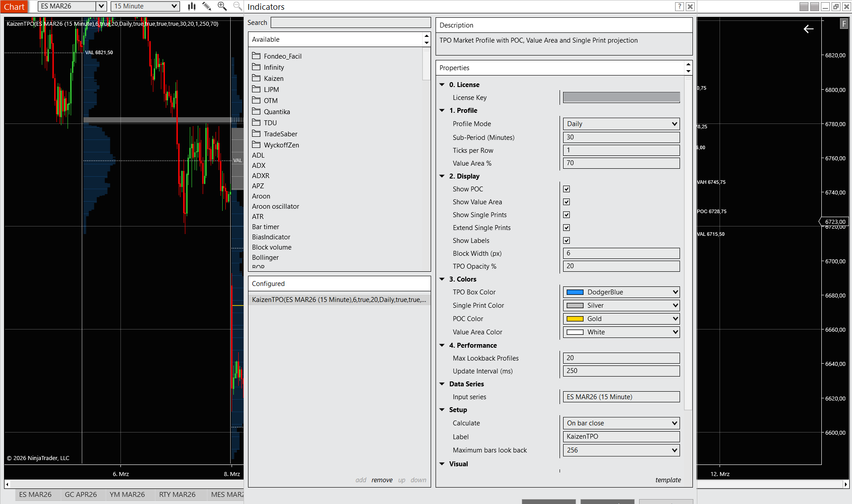Click the zoom out magnifier icon
Screen dimensions: 852x504
coord(238,6)
